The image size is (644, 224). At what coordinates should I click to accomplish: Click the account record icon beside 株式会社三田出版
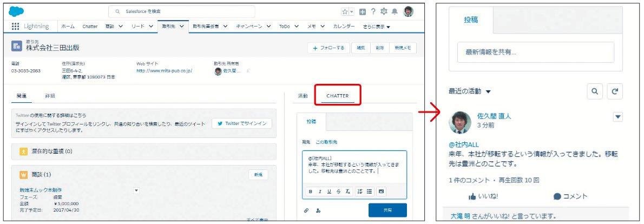(17, 46)
